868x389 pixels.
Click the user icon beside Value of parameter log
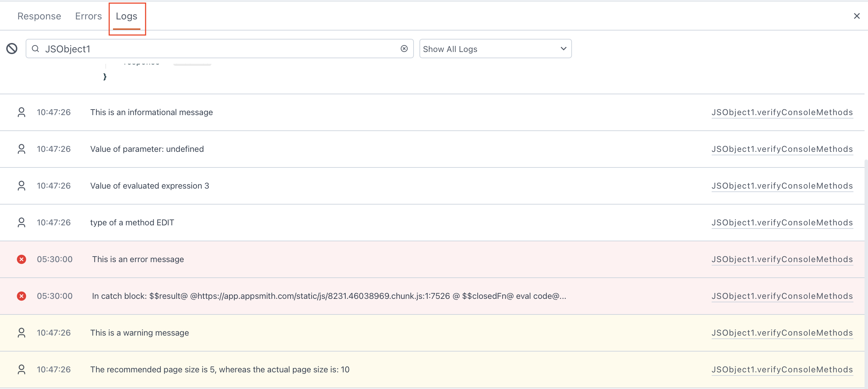click(22, 149)
